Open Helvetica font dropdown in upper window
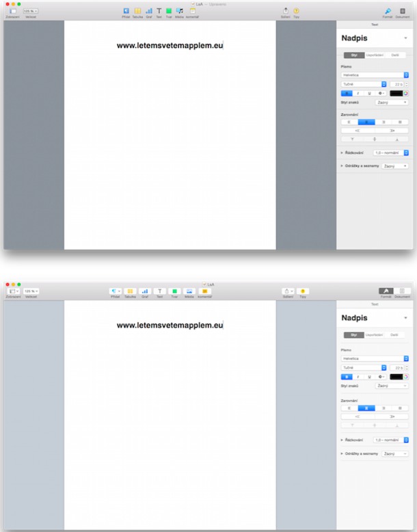Viewport: 417px width, 532px height. tap(375, 75)
